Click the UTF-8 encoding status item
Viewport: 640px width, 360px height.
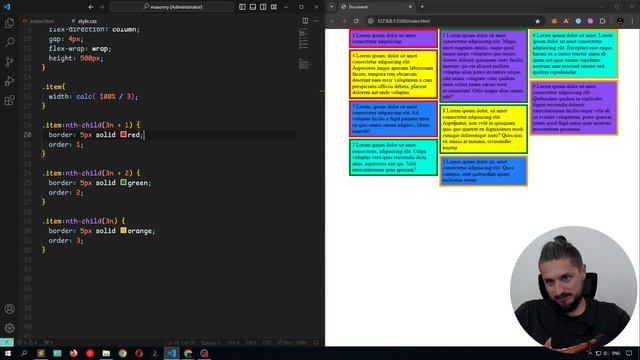pyautogui.click(x=233, y=342)
